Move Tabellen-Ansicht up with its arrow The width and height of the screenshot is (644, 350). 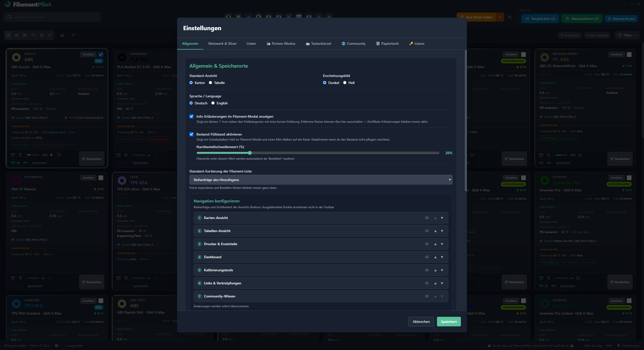(x=435, y=231)
